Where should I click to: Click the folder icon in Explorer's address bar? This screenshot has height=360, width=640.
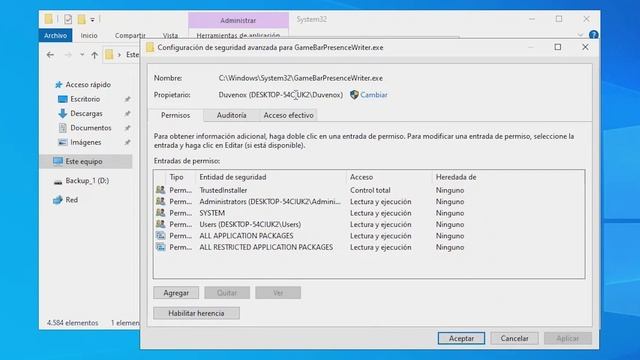pos(109,55)
